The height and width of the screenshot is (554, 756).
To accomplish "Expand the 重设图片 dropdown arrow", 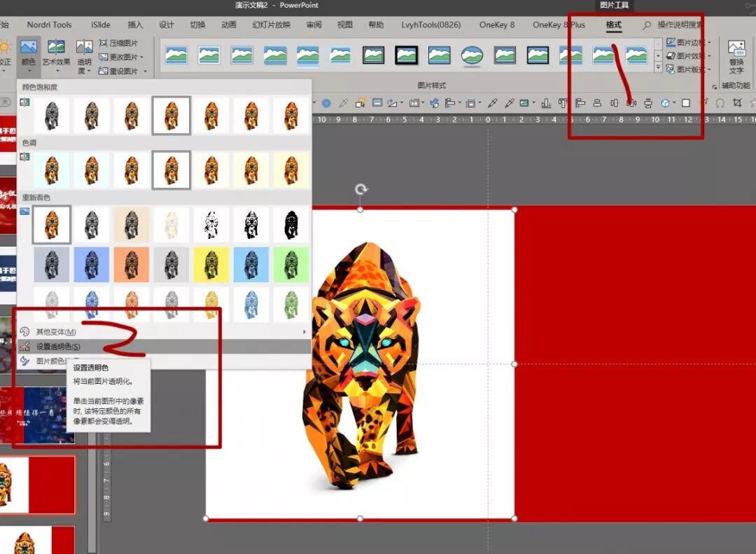I will (x=145, y=71).
